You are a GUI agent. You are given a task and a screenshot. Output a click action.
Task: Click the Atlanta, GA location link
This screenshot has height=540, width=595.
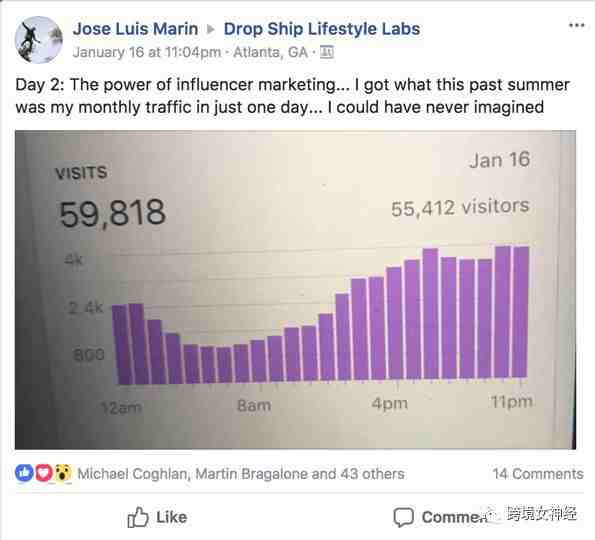coord(271,52)
